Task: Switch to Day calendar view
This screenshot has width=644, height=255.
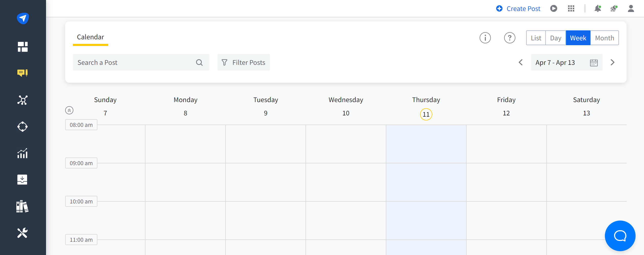Action: tap(555, 38)
